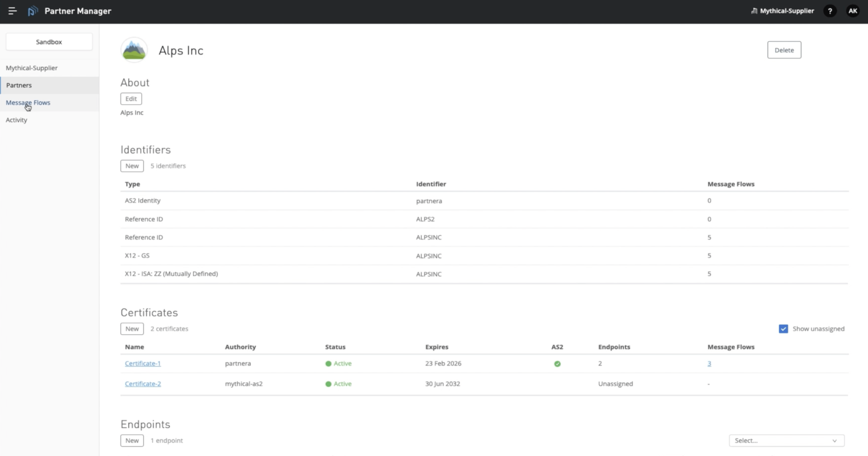
Task: Open the Certificate-2 link
Action: [x=143, y=384]
